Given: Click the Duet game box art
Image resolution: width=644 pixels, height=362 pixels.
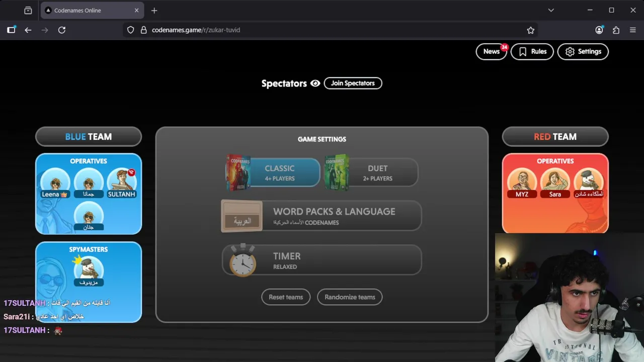Looking at the screenshot, I should point(337,172).
